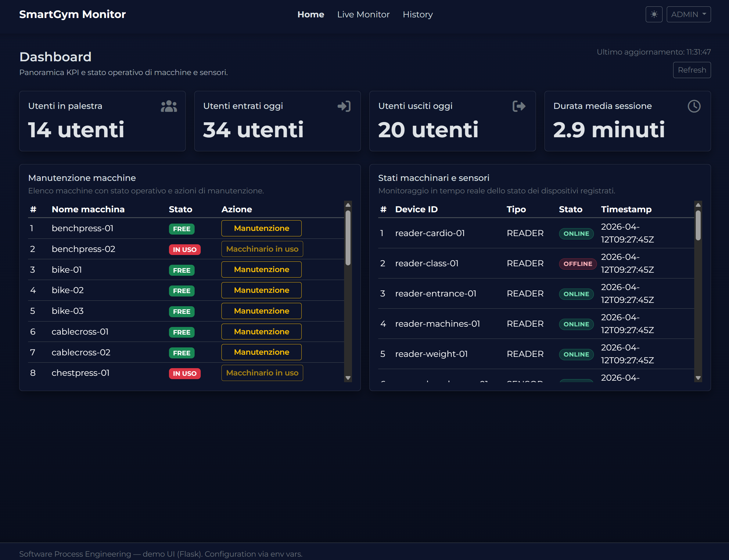Click the SmartGym Monitor brand link
Screen dimensions: 729x560
[72, 14]
